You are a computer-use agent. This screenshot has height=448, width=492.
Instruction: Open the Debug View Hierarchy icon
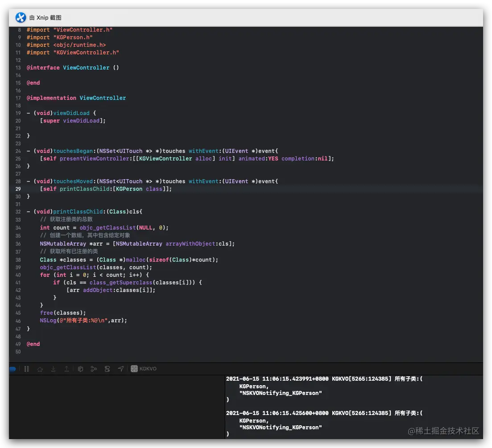click(80, 369)
